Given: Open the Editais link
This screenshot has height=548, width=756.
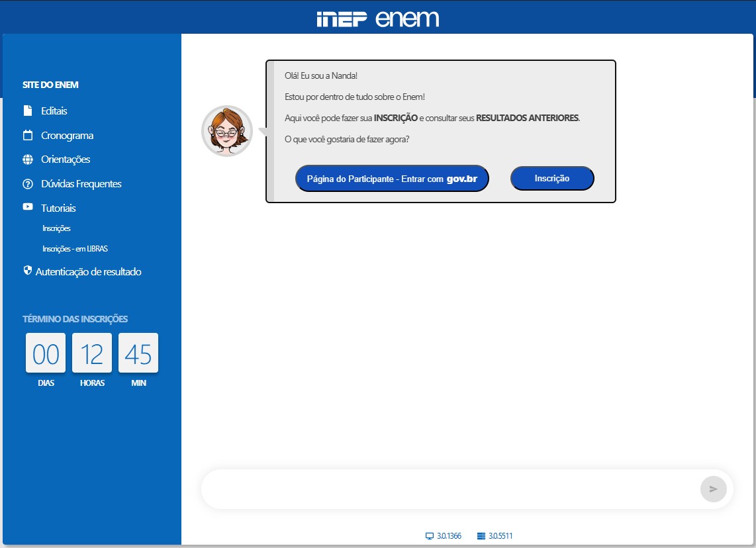Looking at the screenshot, I should coord(54,111).
